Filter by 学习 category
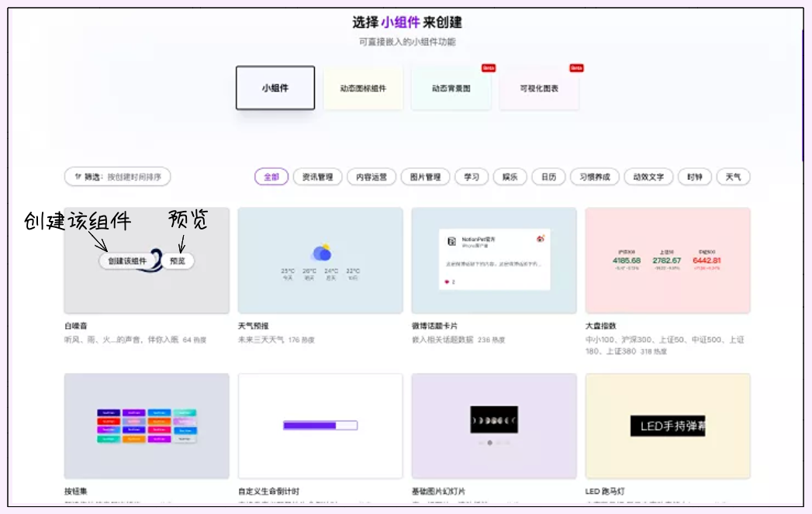The width and height of the screenshot is (812, 514). 472,177
